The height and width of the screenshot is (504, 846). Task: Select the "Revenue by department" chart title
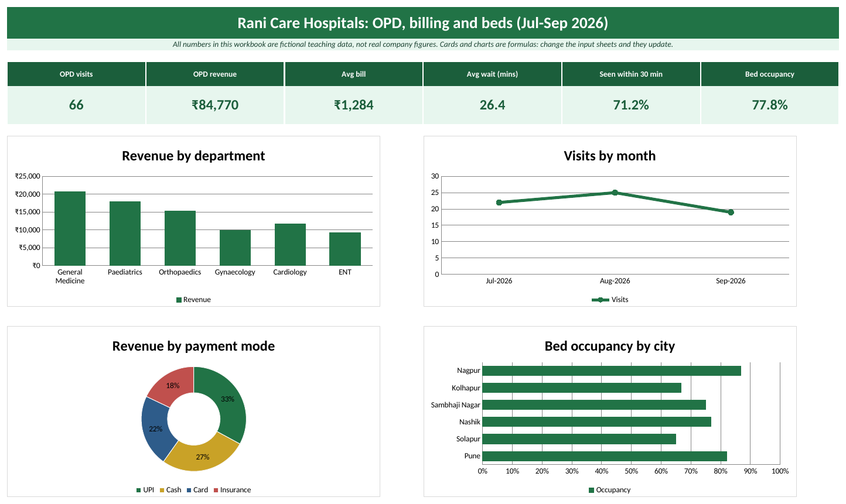click(x=193, y=156)
